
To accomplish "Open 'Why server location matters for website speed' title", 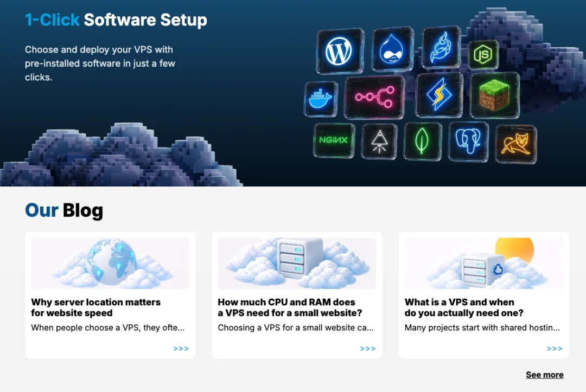I will (95, 307).
